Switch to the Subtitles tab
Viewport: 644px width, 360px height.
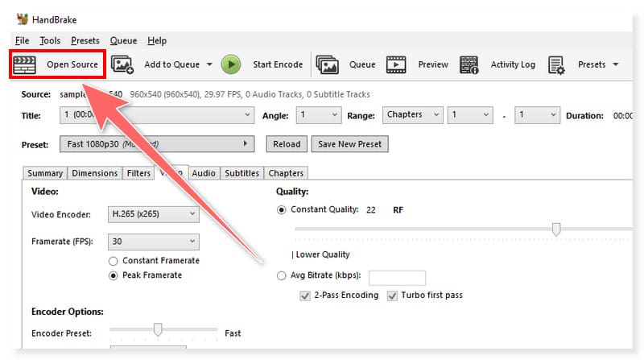click(242, 173)
